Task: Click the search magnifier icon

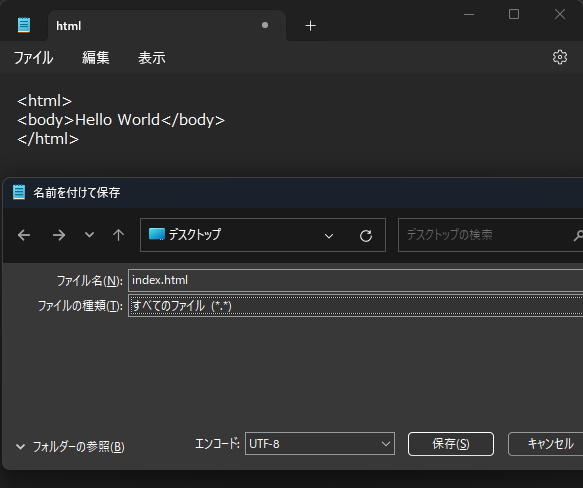Action: 579,235
